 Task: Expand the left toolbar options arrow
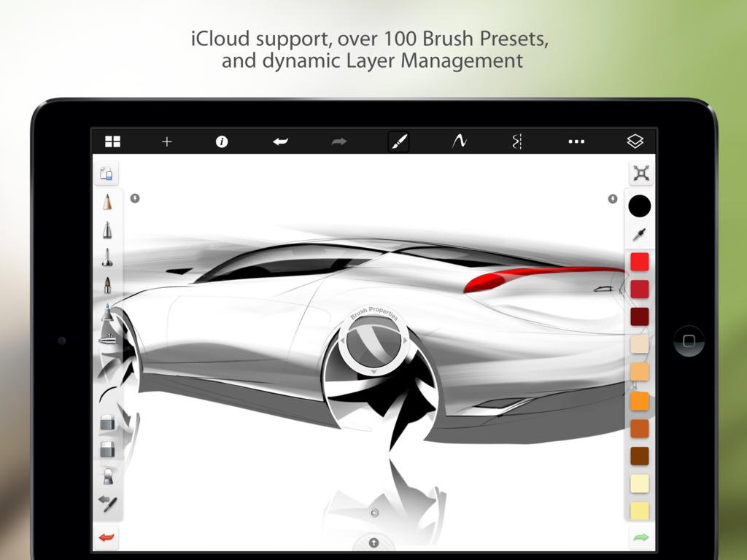click(133, 198)
